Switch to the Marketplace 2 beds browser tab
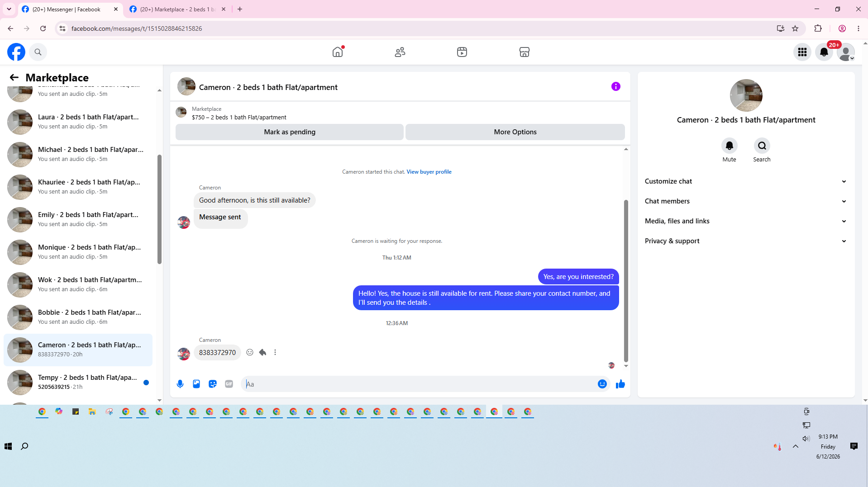This screenshot has width=868, height=487. click(x=177, y=9)
